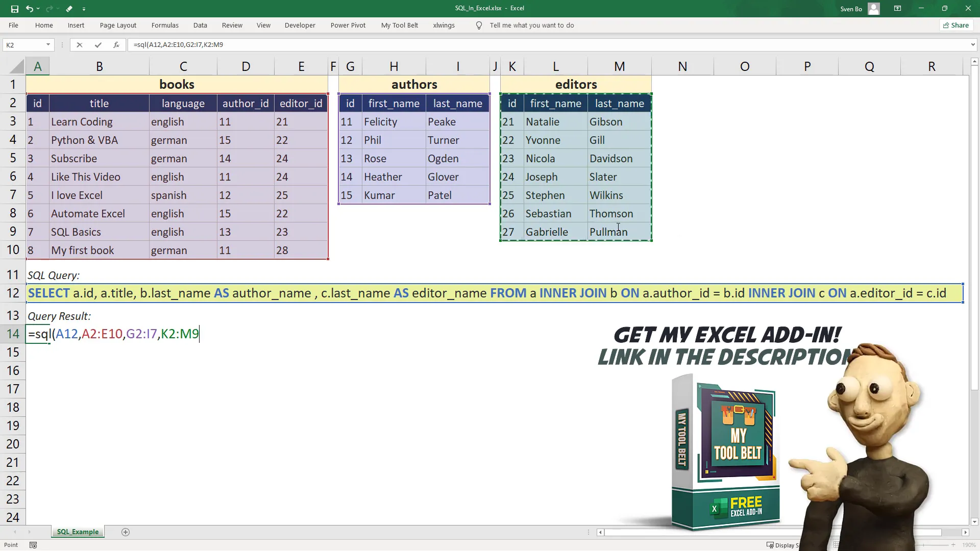980x551 pixels.
Task: Click the Redo icon
Action: point(48,9)
